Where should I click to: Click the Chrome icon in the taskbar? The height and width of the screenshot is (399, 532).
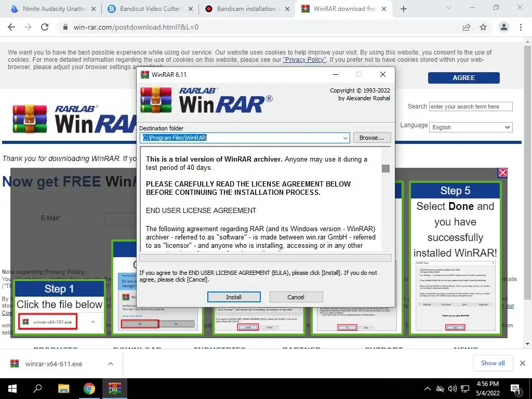tap(89, 389)
